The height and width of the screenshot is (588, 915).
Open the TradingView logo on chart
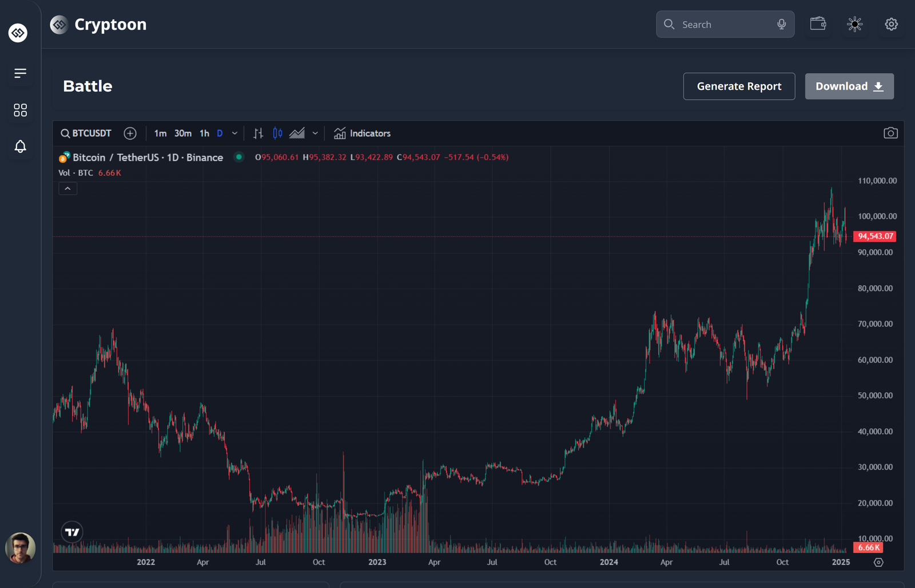tap(72, 532)
